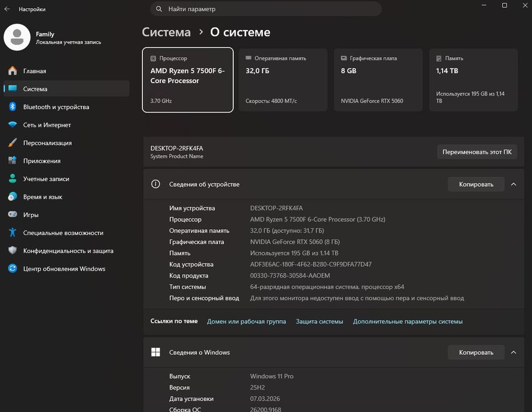The height and width of the screenshot is (412, 532).
Task: Click the graphics card icon
Action: pyautogui.click(x=343, y=58)
